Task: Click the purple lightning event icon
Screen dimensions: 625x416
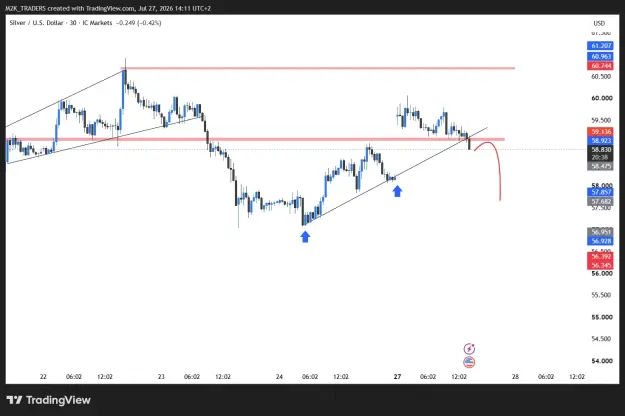Action: coord(469,349)
